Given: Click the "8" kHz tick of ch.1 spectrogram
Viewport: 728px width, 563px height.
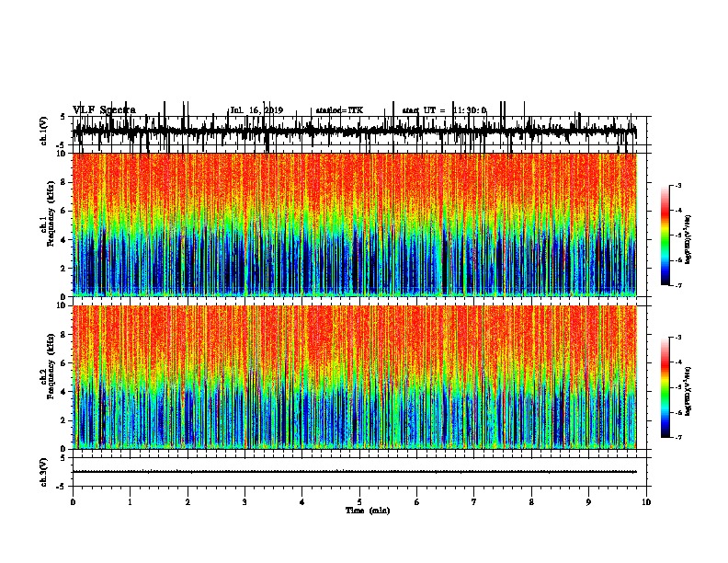Looking at the screenshot, I should pyautogui.click(x=64, y=182).
